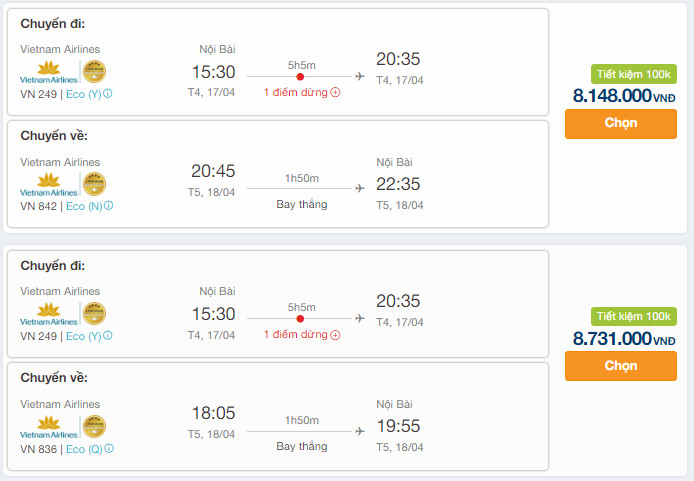Click info icon next to VN 249 Eco (Y) in first itinerary
Screen dimensions: 694x481
(x=108, y=93)
